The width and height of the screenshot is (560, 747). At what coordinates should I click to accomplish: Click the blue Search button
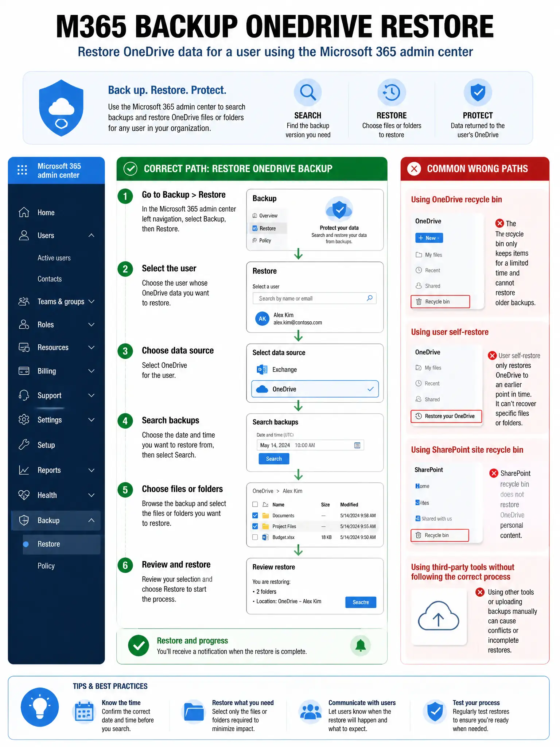[274, 458]
